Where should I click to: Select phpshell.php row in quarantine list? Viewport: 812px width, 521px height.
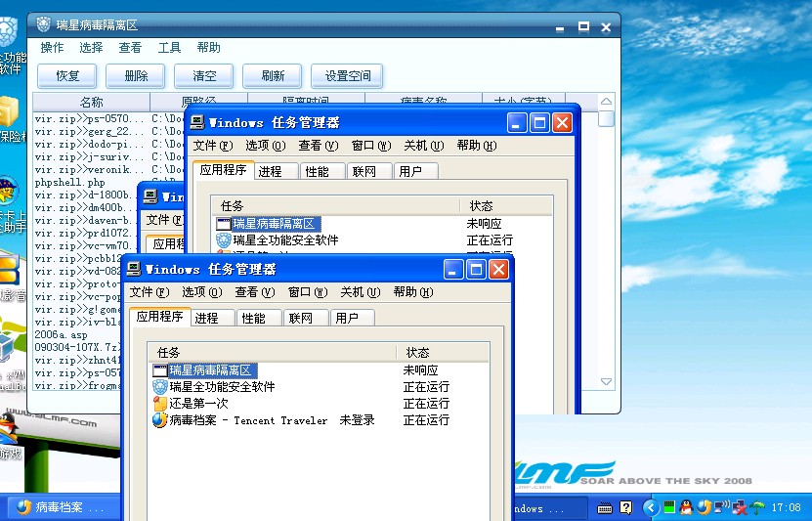(x=70, y=182)
